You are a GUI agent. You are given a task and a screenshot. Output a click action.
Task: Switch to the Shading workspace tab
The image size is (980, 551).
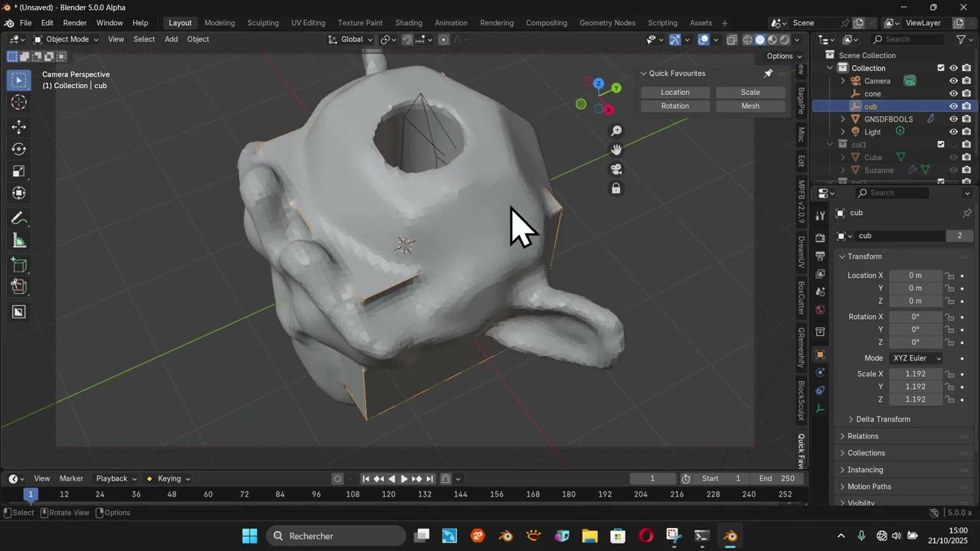(409, 23)
